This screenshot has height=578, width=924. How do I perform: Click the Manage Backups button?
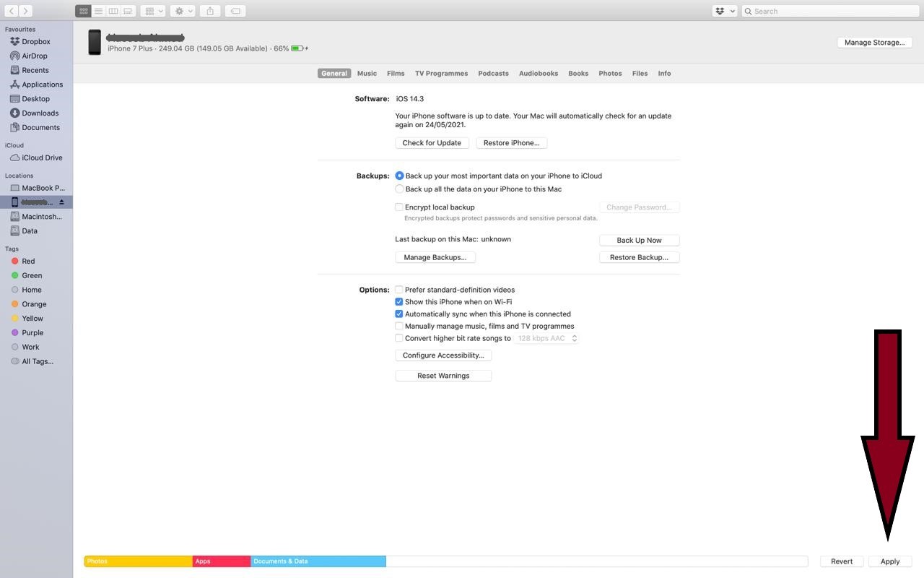435,256
